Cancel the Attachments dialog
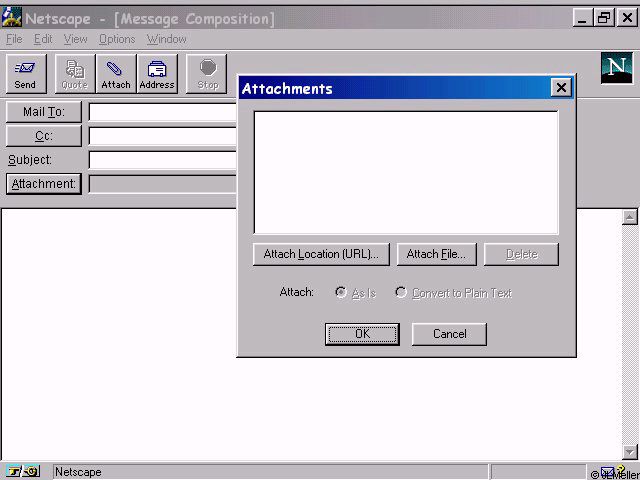Image resolution: width=640 pixels, height=480 pixels. tap(449, 334)
